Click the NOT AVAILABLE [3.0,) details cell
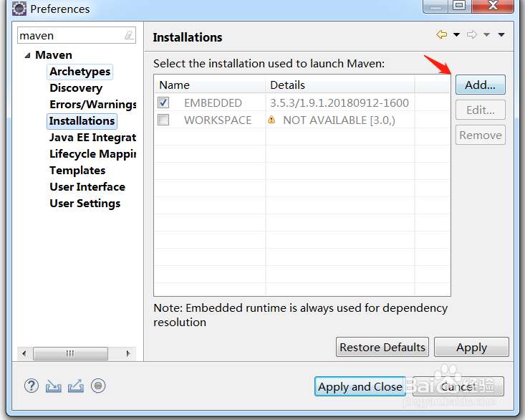Viewport: 525px width, 420px height. point(339,120)
